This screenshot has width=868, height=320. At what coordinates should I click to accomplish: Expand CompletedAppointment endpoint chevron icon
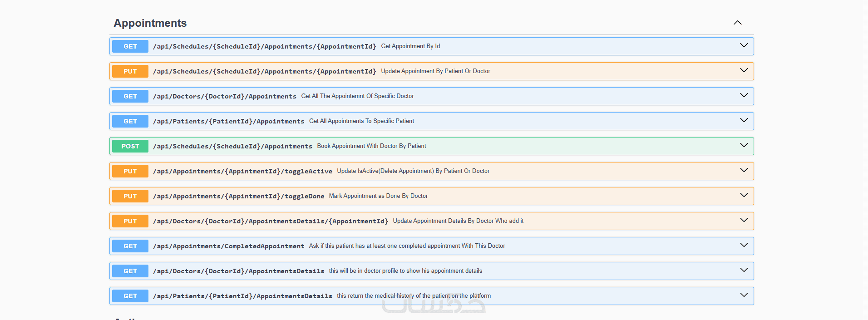tap(744, 246)
